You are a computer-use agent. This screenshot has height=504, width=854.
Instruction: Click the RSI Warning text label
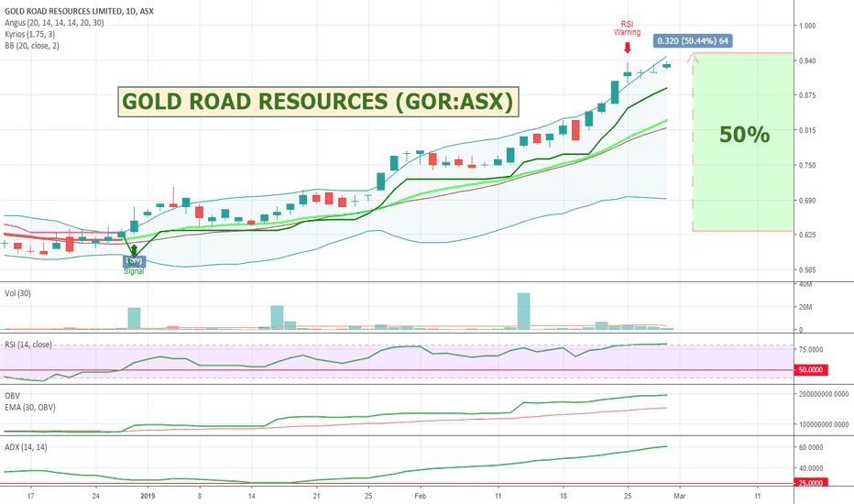click(627, 28)
